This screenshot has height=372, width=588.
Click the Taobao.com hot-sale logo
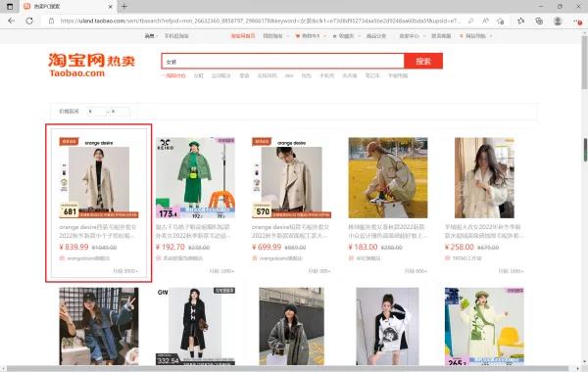(91, 66)
